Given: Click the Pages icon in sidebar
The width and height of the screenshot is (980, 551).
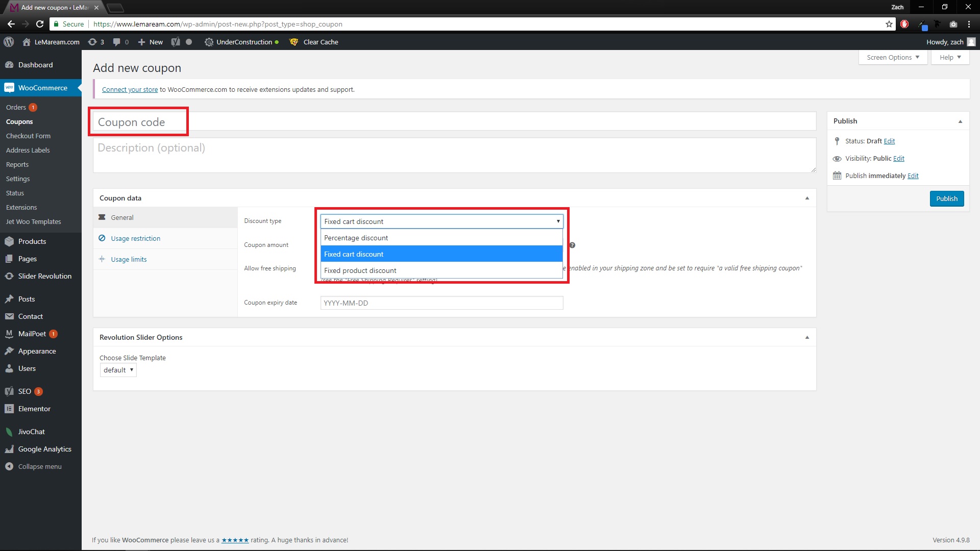Looking at the screenshot, I should coord(9,259).
